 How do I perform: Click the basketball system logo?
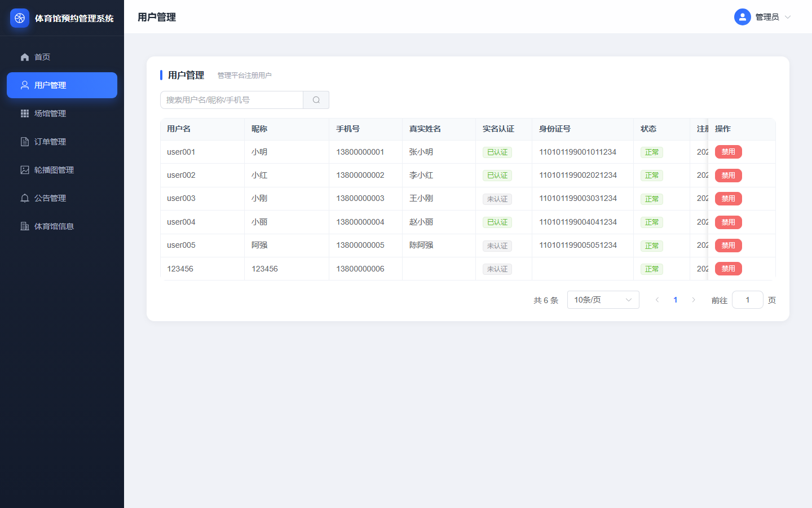coord(20,18)
